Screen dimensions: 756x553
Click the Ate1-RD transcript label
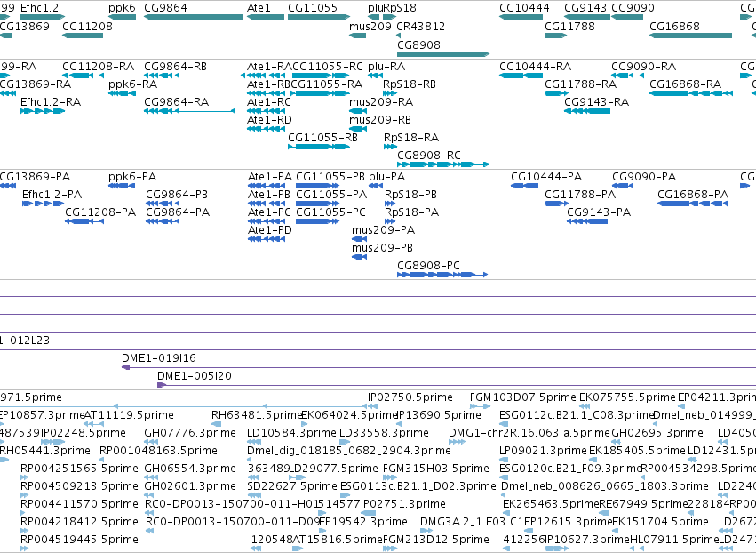click(269, 120)
